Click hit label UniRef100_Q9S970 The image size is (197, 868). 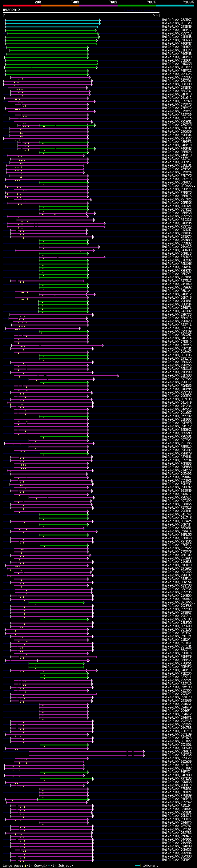(x=177, y=236)
